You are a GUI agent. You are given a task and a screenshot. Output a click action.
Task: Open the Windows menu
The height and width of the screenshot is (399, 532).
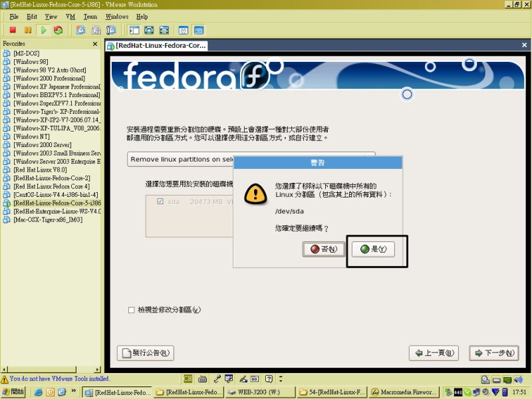click(x=117, y=17)
